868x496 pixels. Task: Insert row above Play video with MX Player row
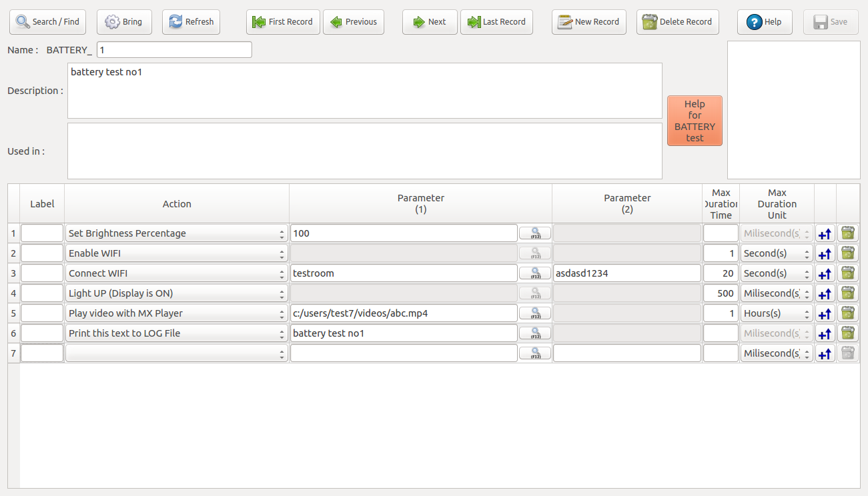tap(825, 313)
